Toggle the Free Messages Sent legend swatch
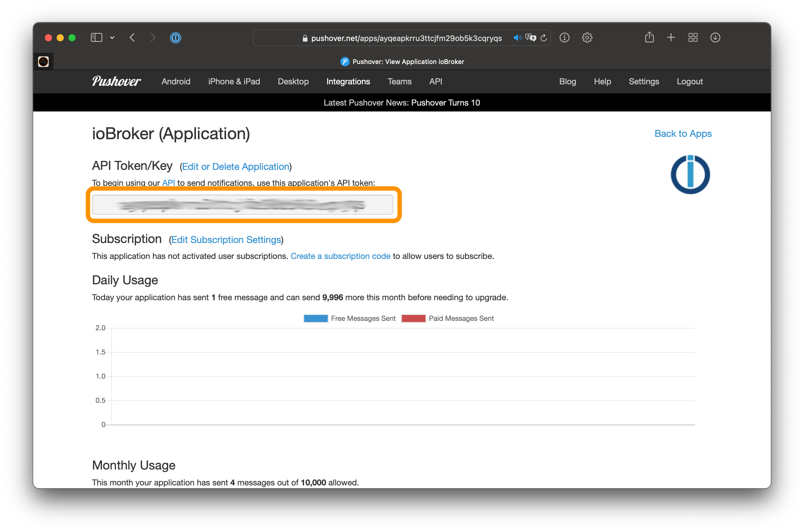Image resolution: width=804 pixels, height=532 pixels. [x=316, y=318]
